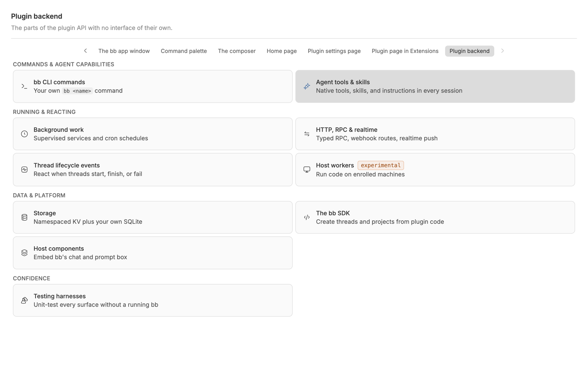588x368 pixels.
Task: Click the flask icon for Testing harnesses
Action: click(x=24, y=300)
